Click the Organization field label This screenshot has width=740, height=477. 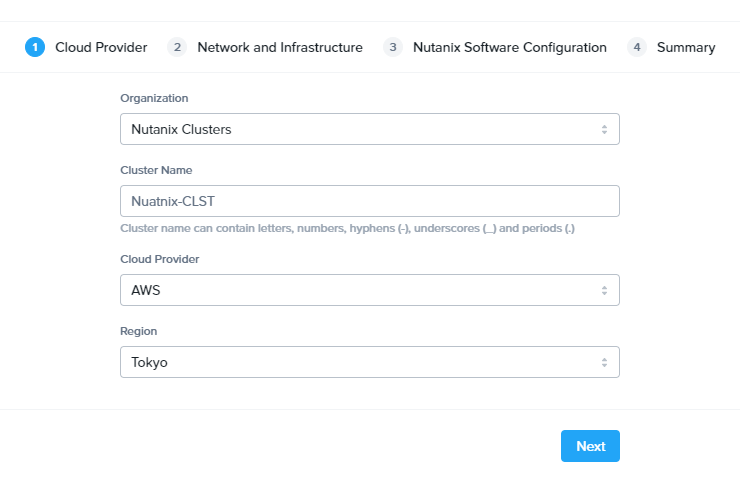154,98
